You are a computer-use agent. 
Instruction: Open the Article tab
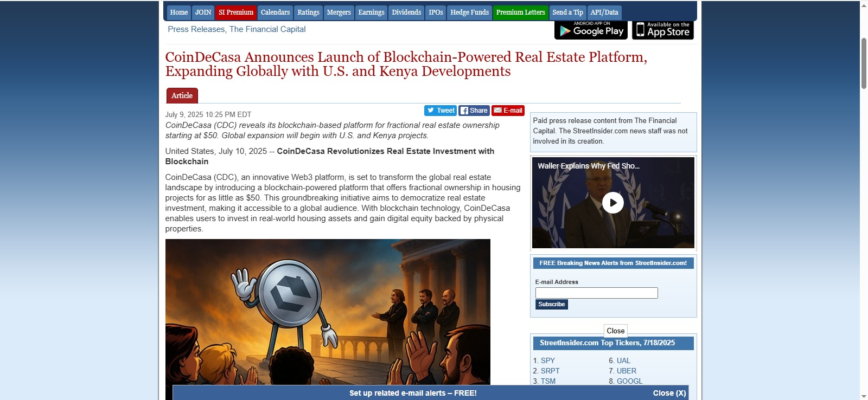182,95
